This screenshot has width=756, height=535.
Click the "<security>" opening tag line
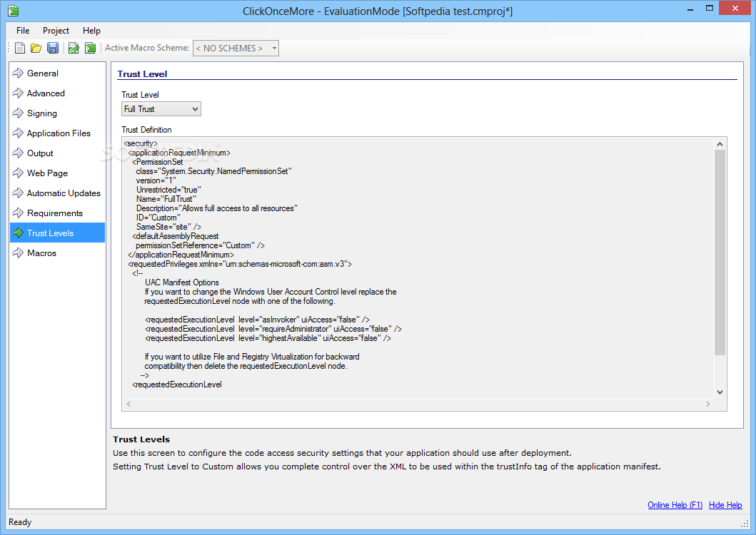(141, 143)
